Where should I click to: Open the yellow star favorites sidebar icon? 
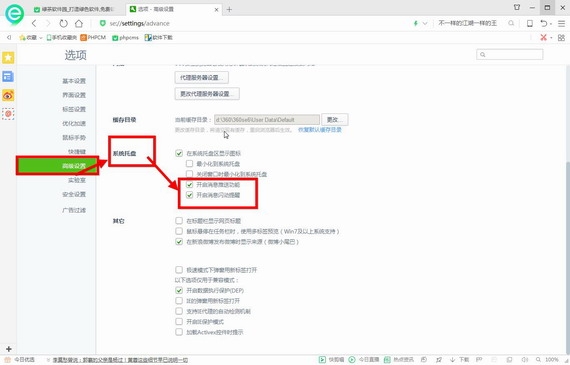pyautogui.click(x=8, y=57)
